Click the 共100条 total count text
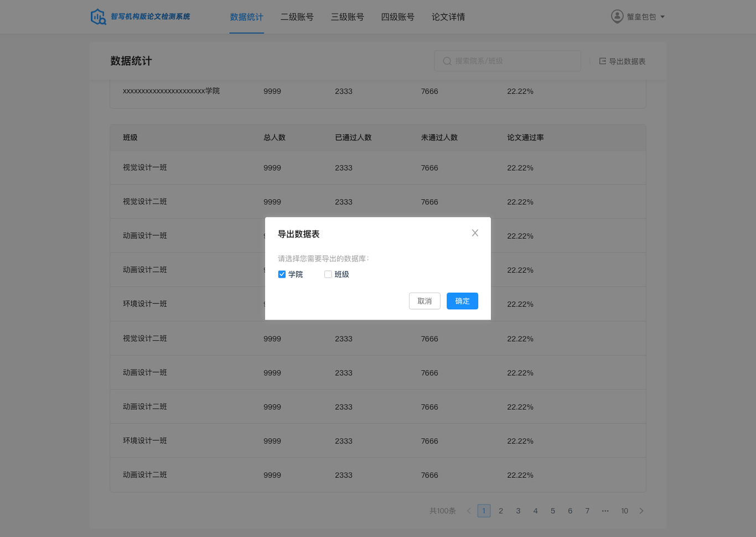 click(x=443, y=511)
